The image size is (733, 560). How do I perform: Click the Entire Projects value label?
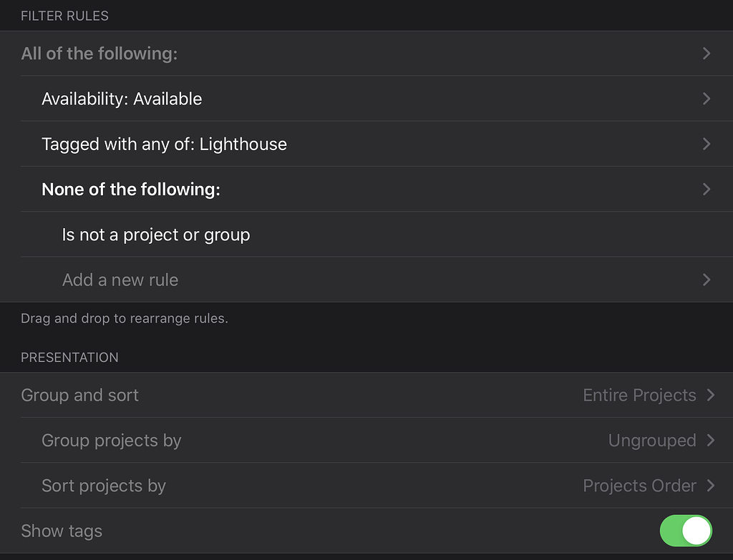640,395
